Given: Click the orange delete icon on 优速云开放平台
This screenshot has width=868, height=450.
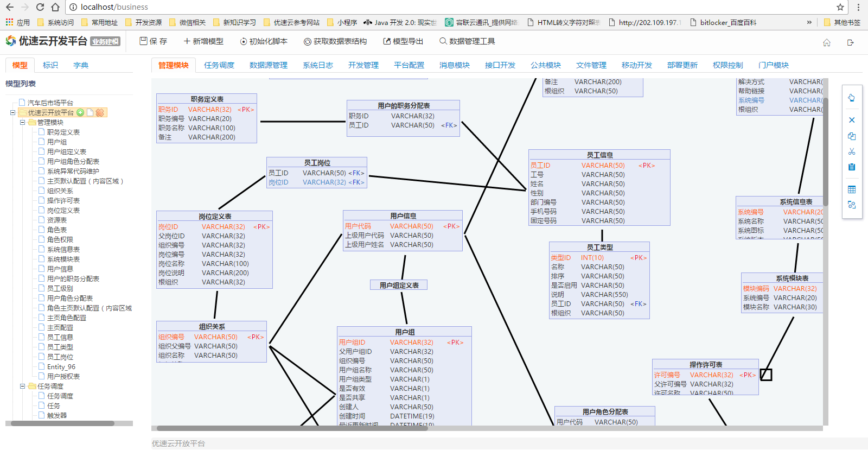Looking at the screenshot, I should tap(100, 112).
